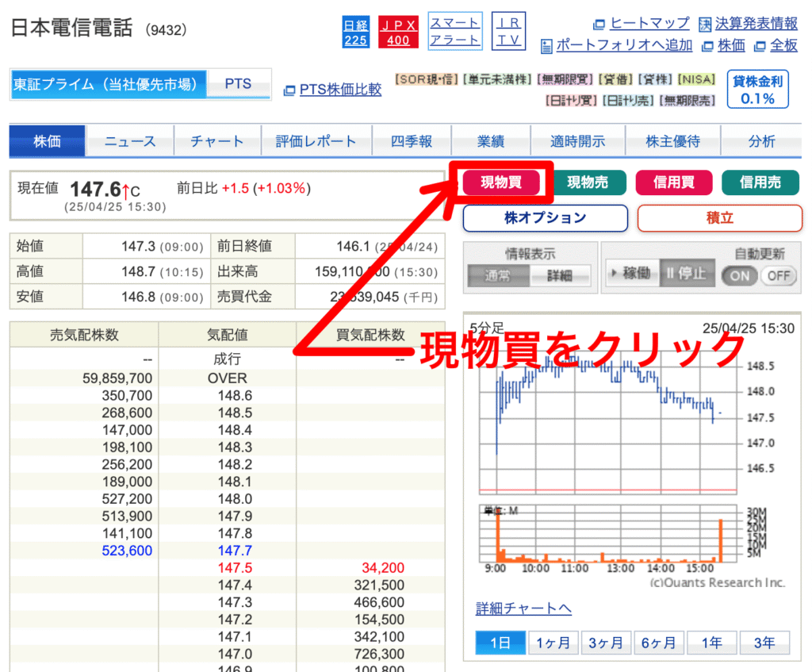Open the 全板 link

(x=783, y=45)
